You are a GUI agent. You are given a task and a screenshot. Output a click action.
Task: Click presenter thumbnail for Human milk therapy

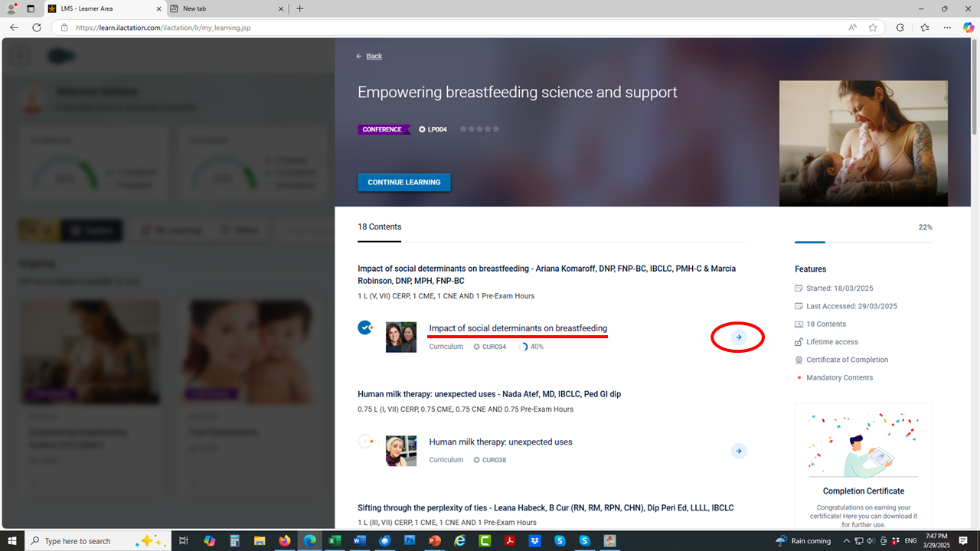[x=401, y=451]
